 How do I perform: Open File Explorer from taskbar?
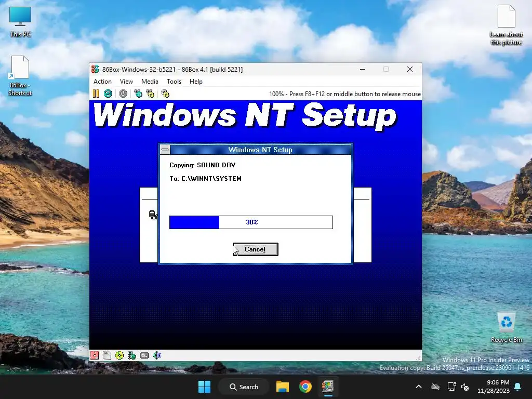(x=282, y=387)
